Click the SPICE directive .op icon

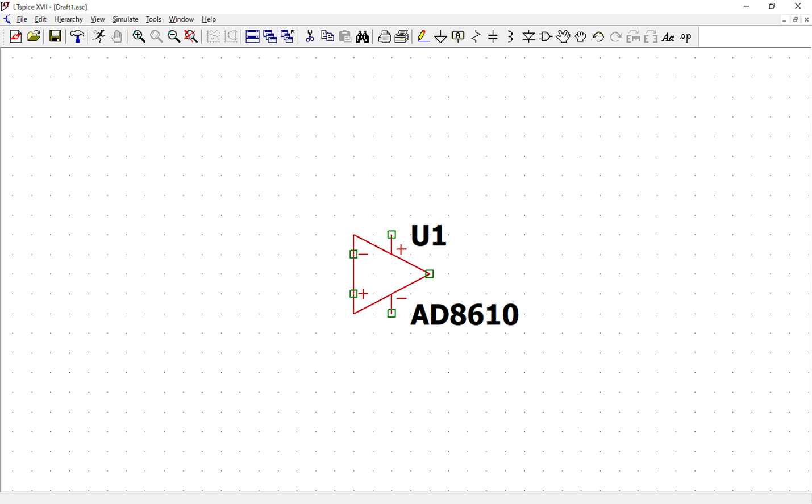pyautogui.click(x=686, y=37)
